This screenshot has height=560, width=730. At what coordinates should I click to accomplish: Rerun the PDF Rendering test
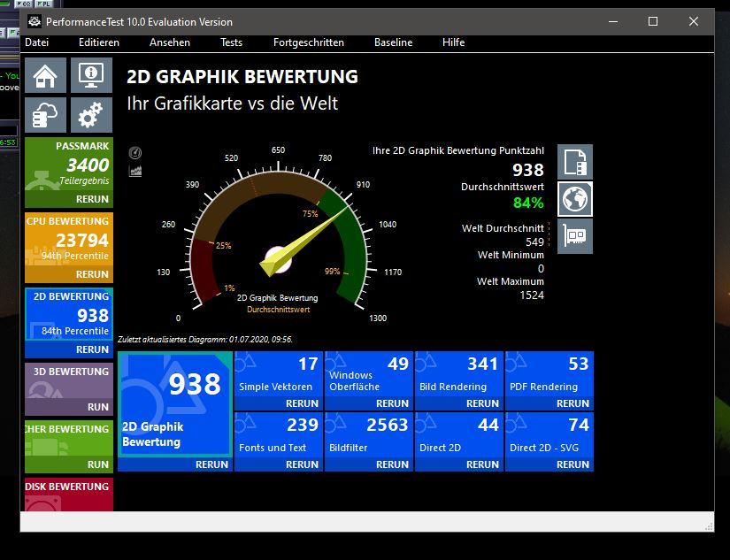(x=573, y=403)
